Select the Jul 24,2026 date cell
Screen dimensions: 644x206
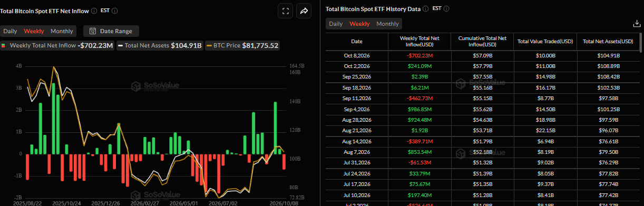tap(357, 174)
